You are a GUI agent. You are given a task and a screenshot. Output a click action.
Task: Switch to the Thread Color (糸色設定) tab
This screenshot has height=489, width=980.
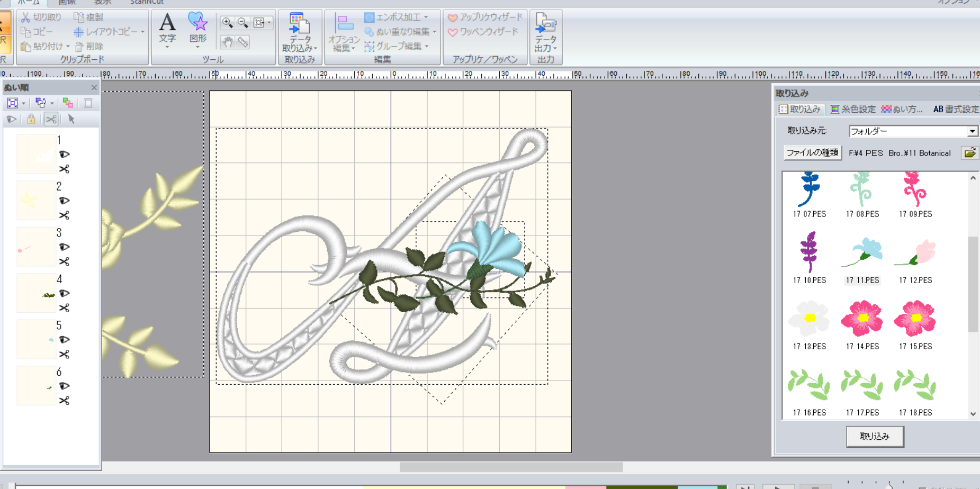853,109
